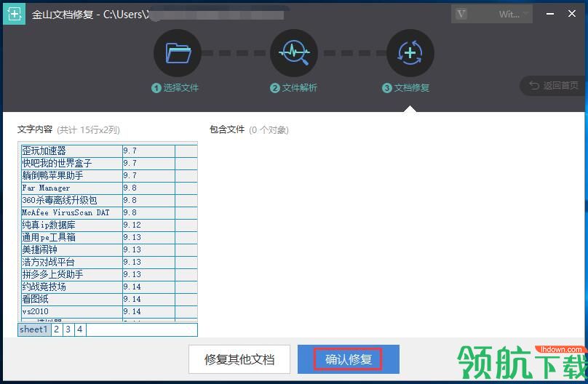
Task: Select the 看图纸 cell
Action: pos(71,300)
